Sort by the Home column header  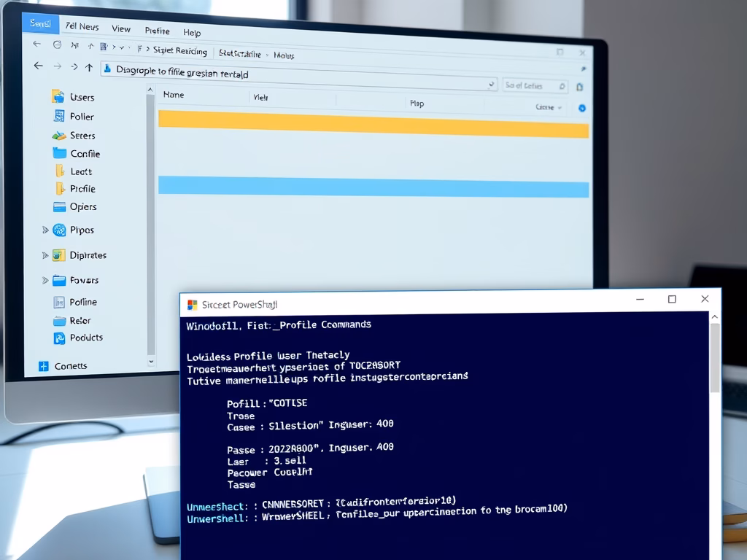pos(174,95)
